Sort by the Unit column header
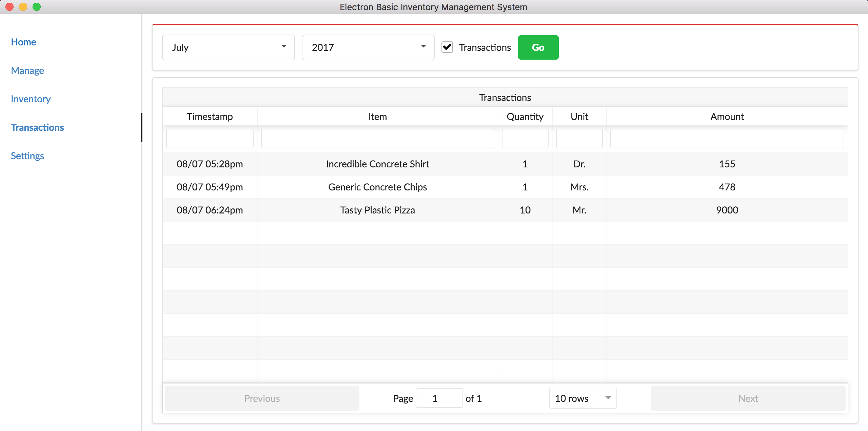This screenshot has height=431, width=868. tap(579, 117)
